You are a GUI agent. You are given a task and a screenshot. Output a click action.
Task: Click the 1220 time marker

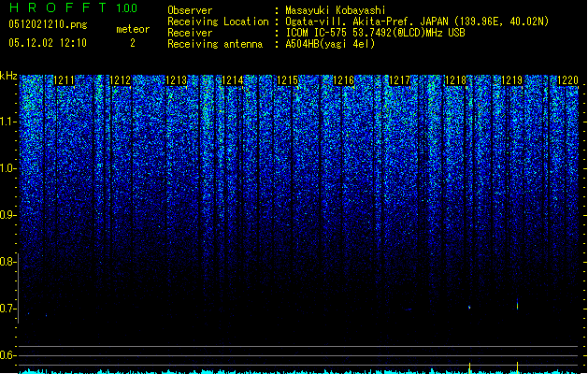(x=567, y=80)
